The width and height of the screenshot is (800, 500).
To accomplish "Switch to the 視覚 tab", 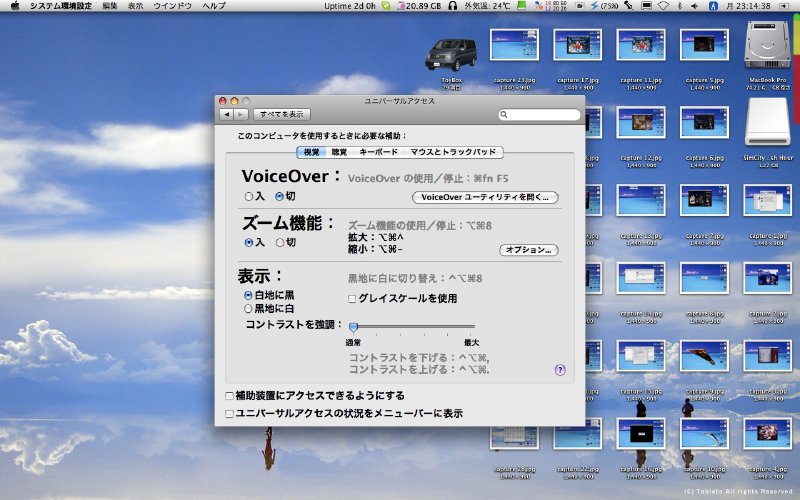I will coord(311,152).
